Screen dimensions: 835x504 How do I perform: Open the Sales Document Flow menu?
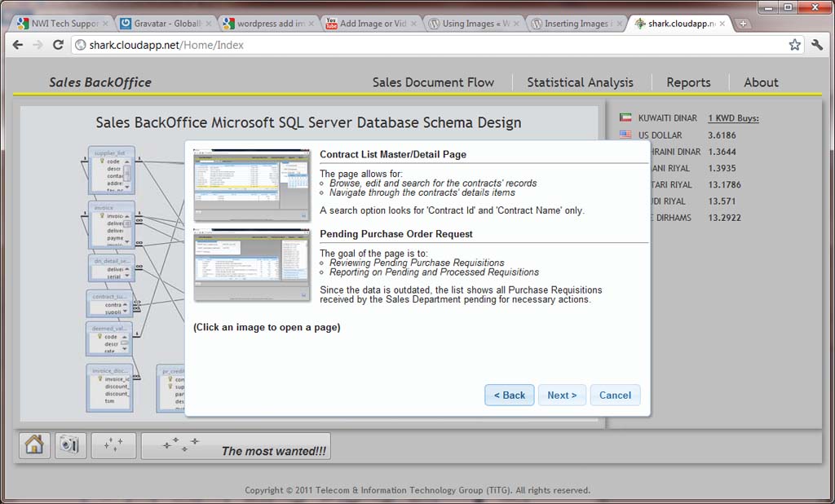[x=433, y=82]
